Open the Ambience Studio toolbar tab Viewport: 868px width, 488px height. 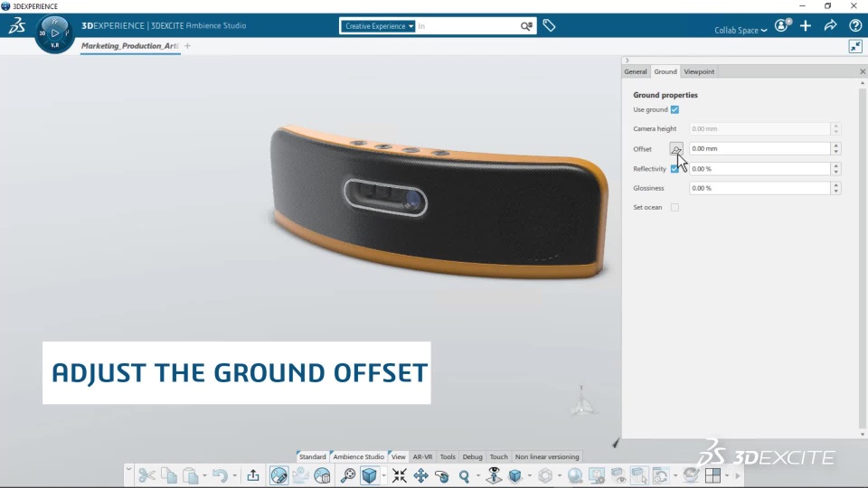[358, 457]
